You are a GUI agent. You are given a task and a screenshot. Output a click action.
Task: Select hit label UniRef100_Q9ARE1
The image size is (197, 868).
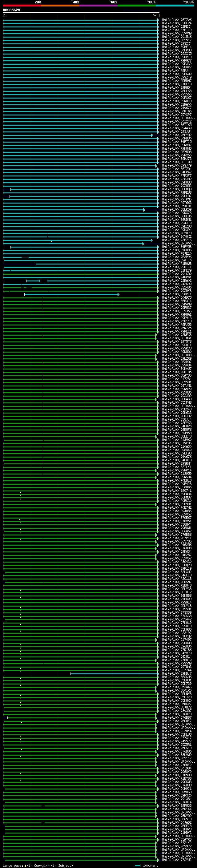177,294
